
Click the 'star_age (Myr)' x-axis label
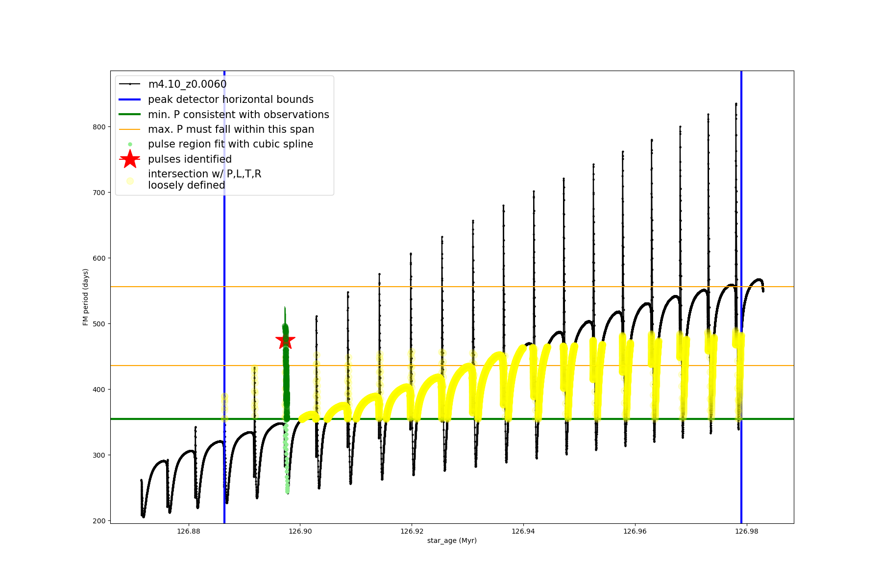coord(452,540)
